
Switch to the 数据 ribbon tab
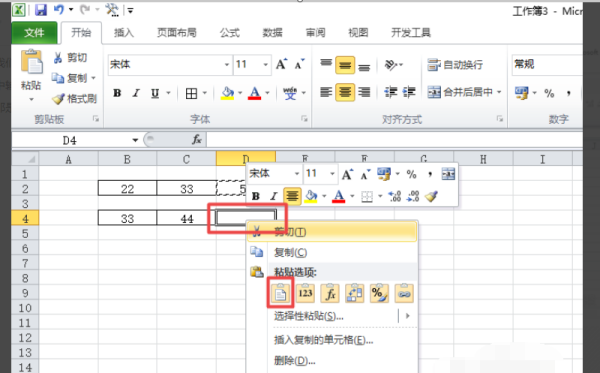point(272,33)
